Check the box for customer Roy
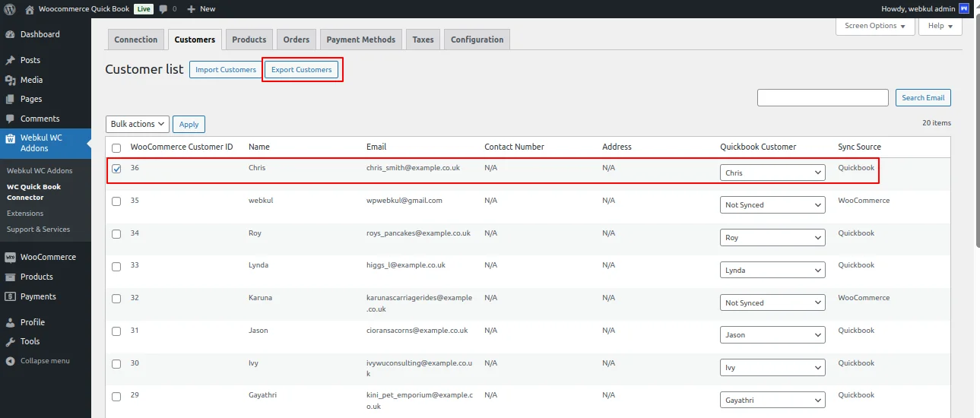Viewport: 980px width, 418px height. [116, 234]
